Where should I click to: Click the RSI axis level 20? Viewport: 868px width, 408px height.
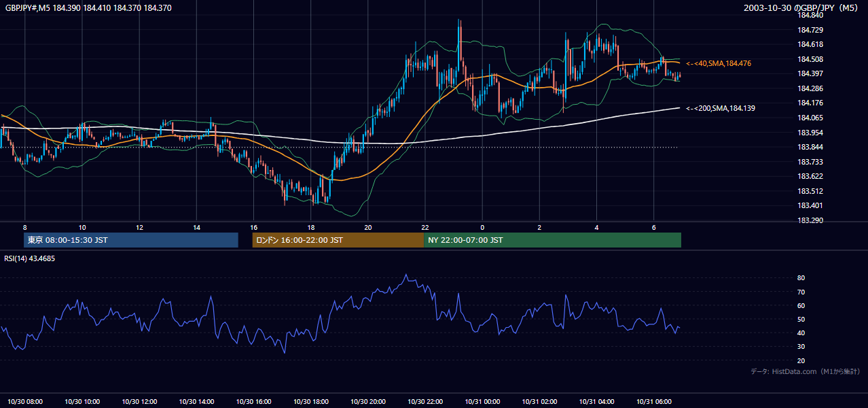[801, 360]
